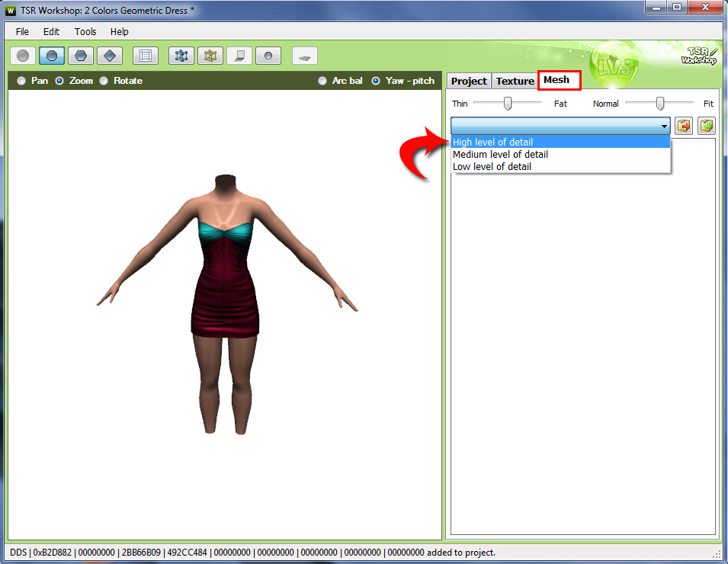Click the import mesh folder icon
This screenshot has width=728, height=564.
pos(706,126)
